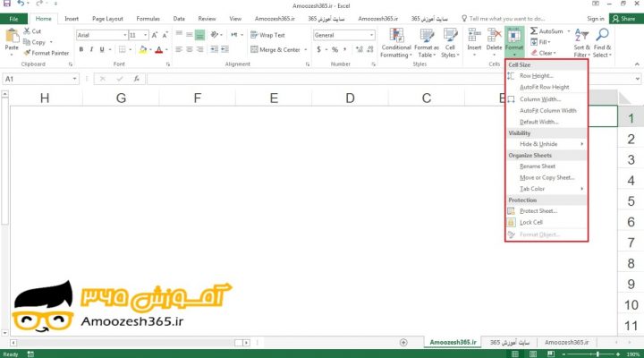
Task: Open Cell Styles gallery
Action: [x=450, y=43]
